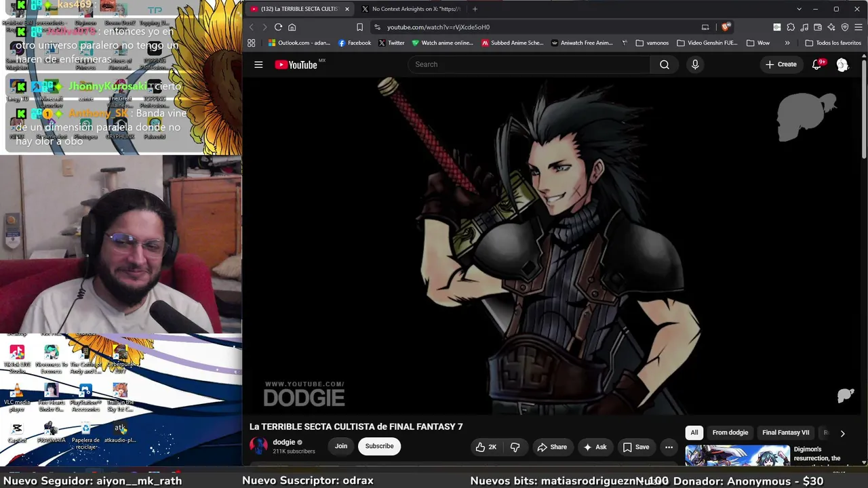Screen dimensions: 868x488
Task: Open the Twitter bookmark
Action: click(x=391, y=43)
